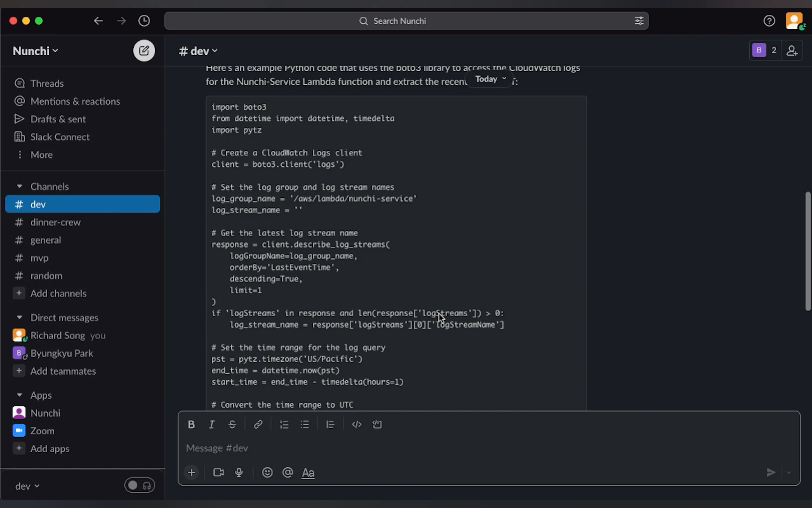Screen dimensions: 812x508
Task: Open the history clock icon
Action: (144, 21)
